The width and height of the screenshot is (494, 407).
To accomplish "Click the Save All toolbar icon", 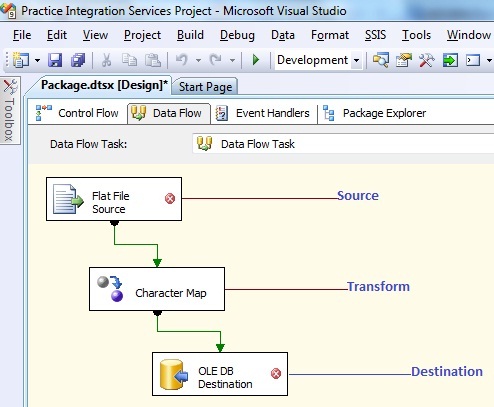I will [x=78, y=60].
